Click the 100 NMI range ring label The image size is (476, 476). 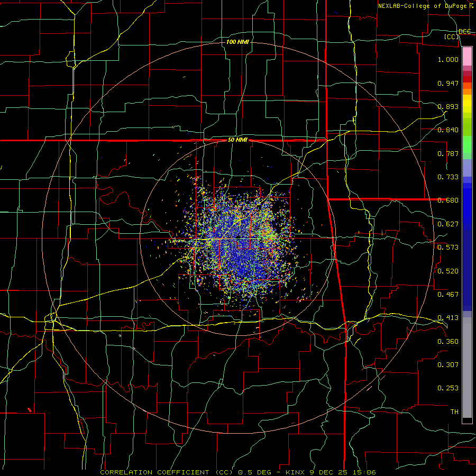click(237, 42)
